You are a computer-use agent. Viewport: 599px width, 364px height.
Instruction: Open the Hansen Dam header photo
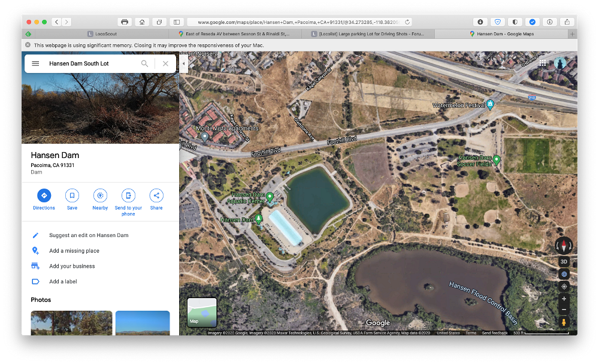[100, 108]
